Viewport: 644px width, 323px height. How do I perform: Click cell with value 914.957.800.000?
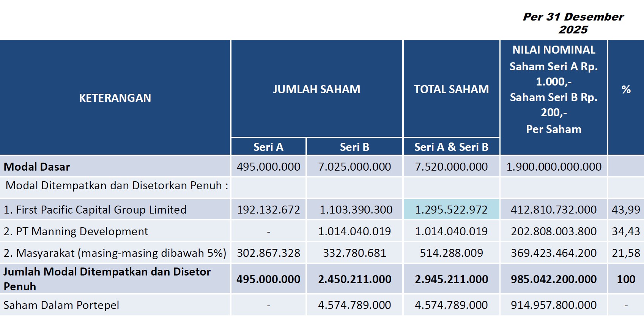pos(554,305)
